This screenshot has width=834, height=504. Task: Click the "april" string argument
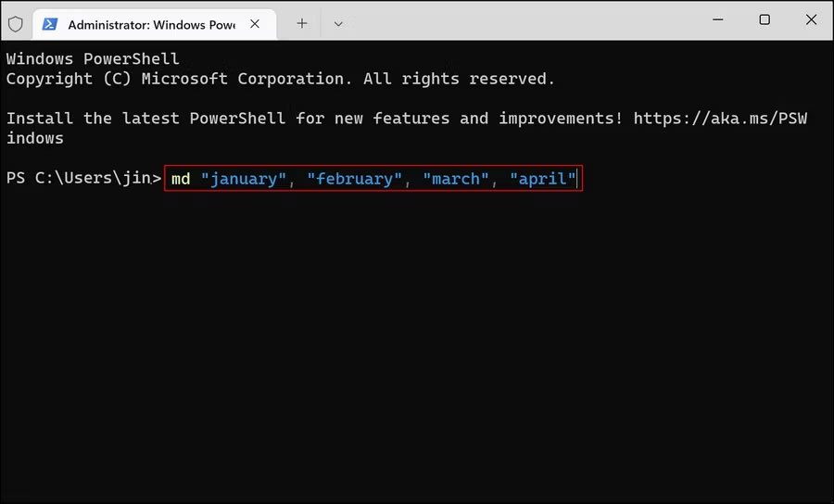coord(542,179)
